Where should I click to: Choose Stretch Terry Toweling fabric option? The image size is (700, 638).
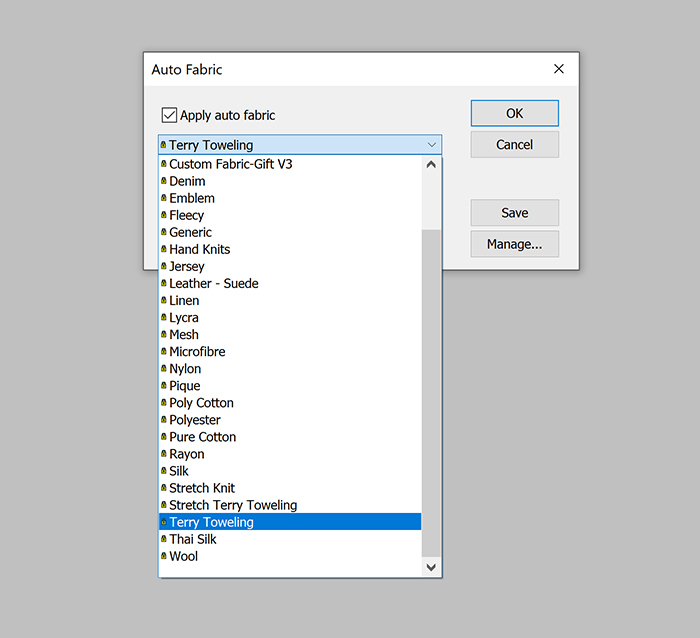(x=233, y=505)
